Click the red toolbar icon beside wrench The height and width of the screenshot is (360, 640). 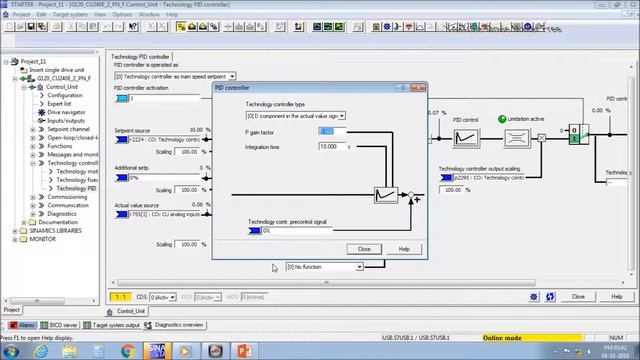click(x=409, y=27)
